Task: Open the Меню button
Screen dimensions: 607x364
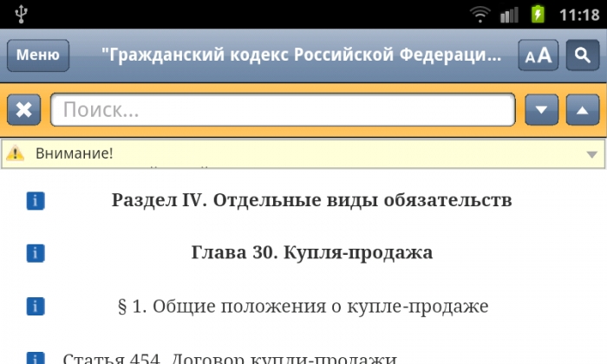Action: coord(38,55)
